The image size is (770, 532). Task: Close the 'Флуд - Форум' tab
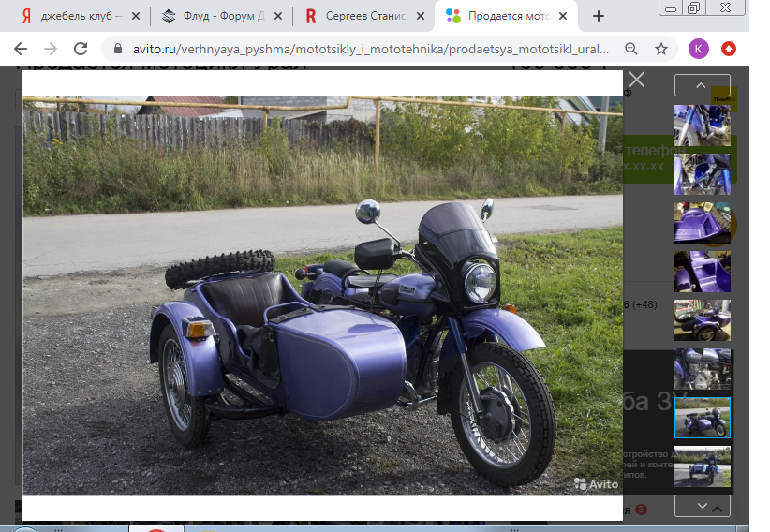(278, 16)
